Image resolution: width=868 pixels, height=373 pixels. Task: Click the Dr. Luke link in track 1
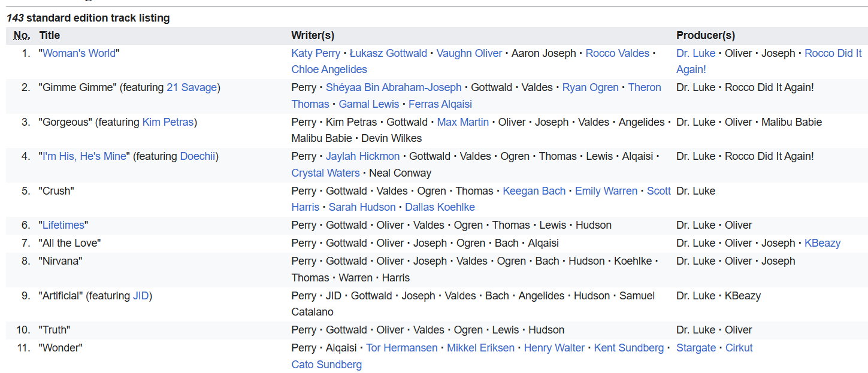tap(695, 53)
